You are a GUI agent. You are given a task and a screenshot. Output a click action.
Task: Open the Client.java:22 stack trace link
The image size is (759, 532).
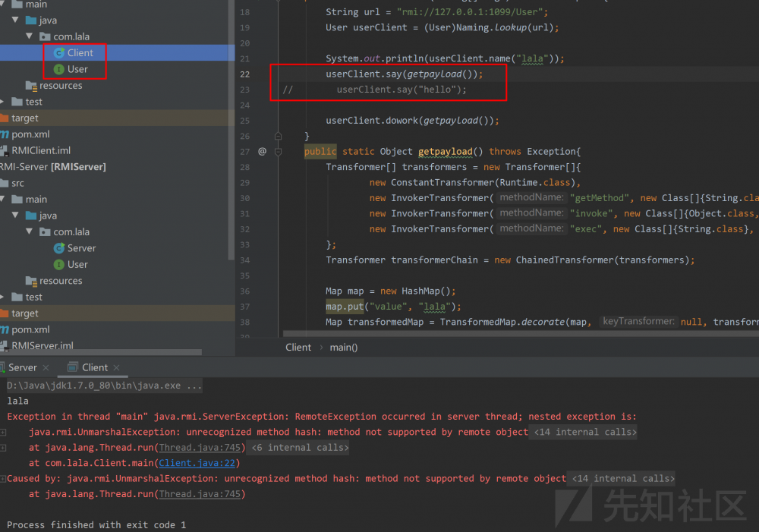pos(197,463)
